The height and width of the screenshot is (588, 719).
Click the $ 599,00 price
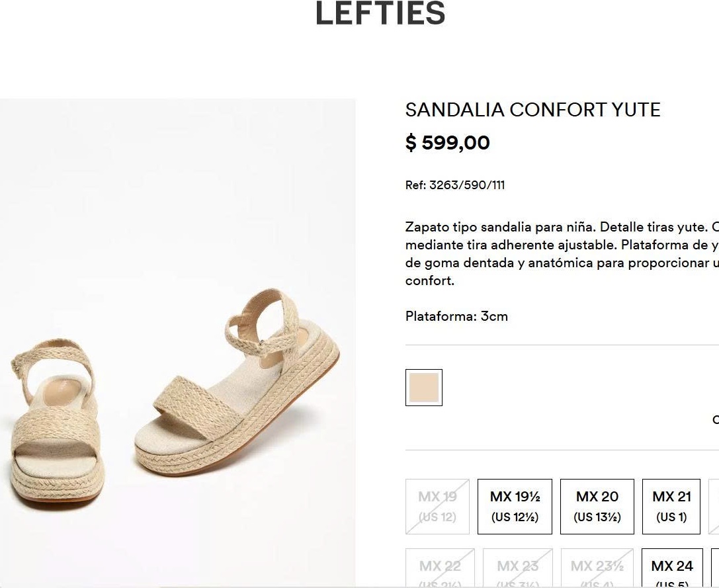(x=447, y=143)
